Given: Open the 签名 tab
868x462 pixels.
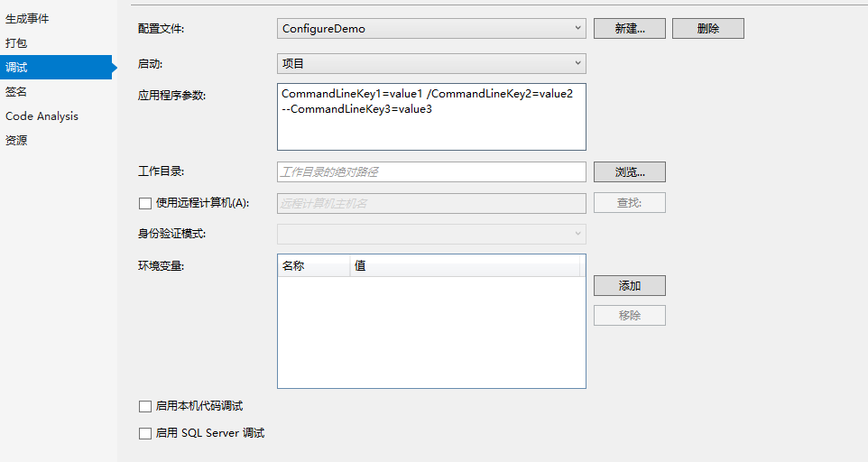Looking at the screenshot, I should click(x=16, y=92).
